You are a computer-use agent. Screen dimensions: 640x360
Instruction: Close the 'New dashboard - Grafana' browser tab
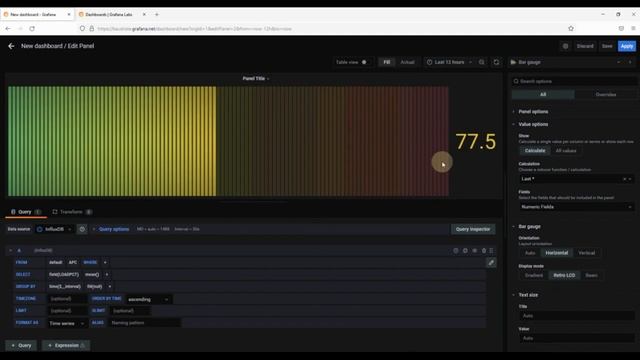69,14
